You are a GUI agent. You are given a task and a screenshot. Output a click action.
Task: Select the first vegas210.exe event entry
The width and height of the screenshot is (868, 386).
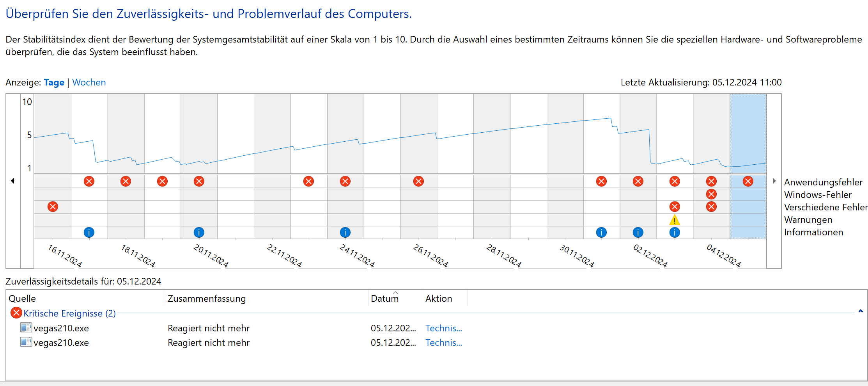(61, 328)
